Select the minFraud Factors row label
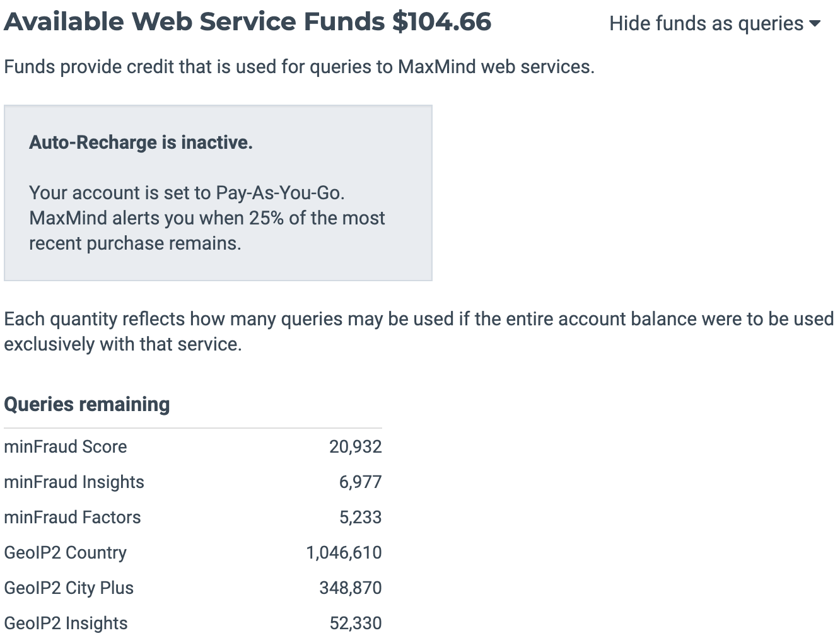The width and height of the screenshot is (840, 633). [x=73, y=518]
